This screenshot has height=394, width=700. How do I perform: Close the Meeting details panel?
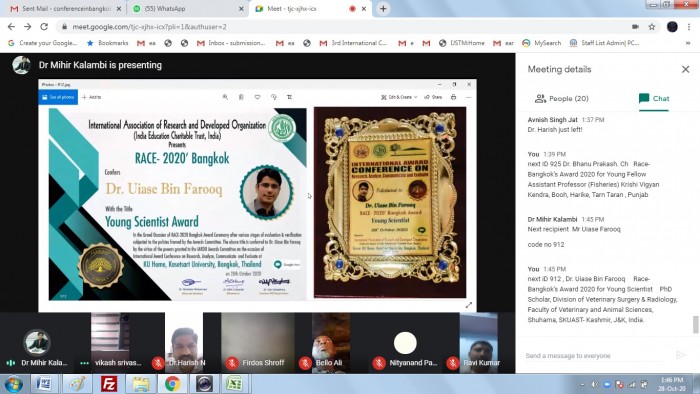[x=685, y=69]
